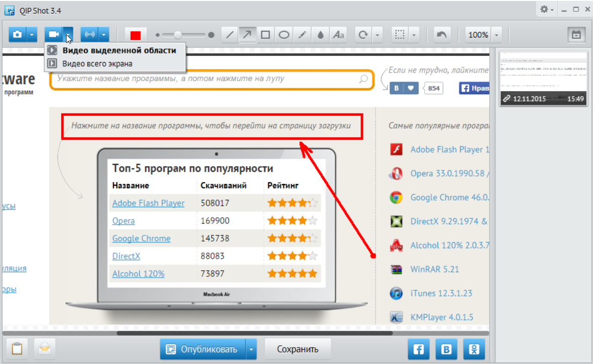Select the Rectangle shape tool
This screenshot has height=364, width=593.
pyautogui.click(x=265, y=35)
